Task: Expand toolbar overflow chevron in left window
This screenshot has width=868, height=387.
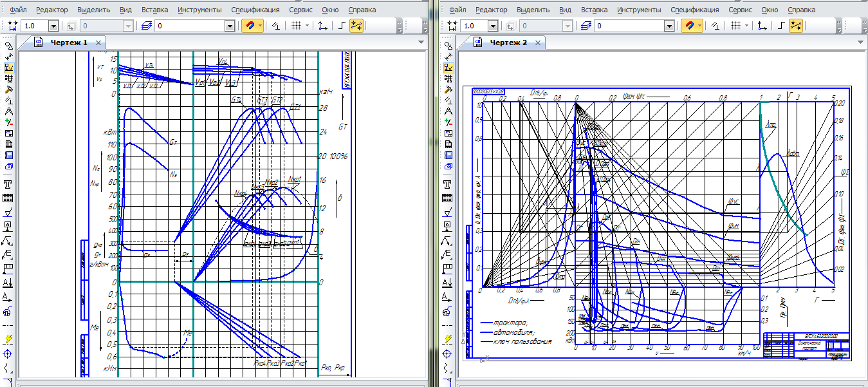Action: click(x=400, y=26)
